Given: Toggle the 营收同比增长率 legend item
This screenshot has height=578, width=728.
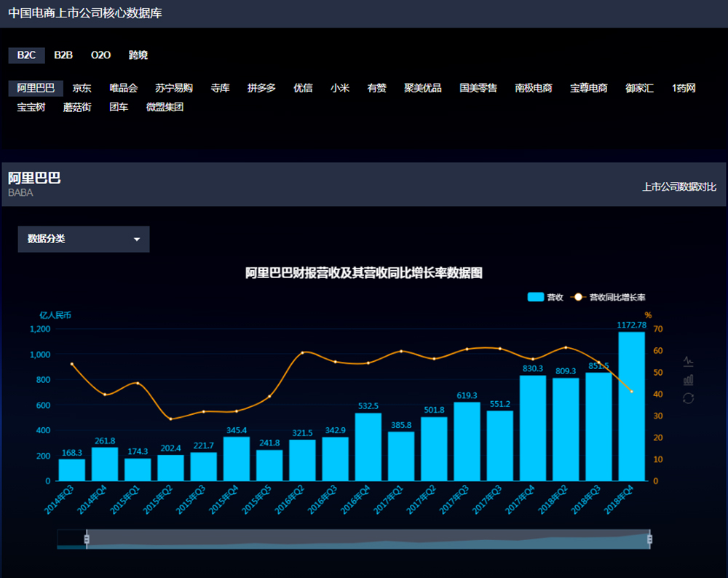Looking at the screenshot, I should pos(608,297).
